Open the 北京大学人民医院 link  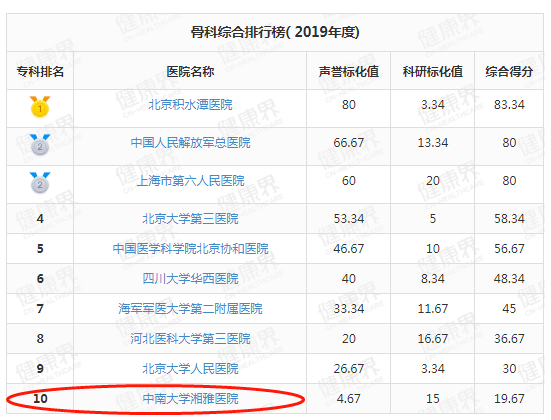pos(190,368)
